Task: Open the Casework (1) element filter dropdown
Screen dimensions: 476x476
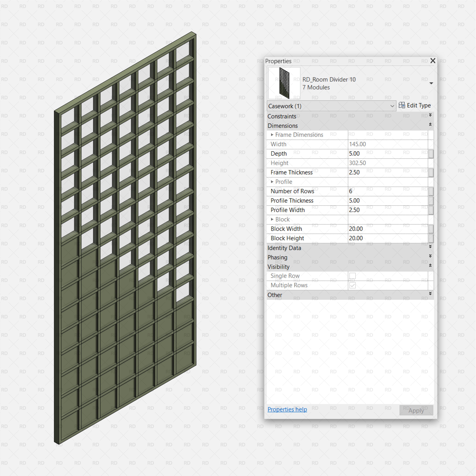Action: click(x=392, y=106)
